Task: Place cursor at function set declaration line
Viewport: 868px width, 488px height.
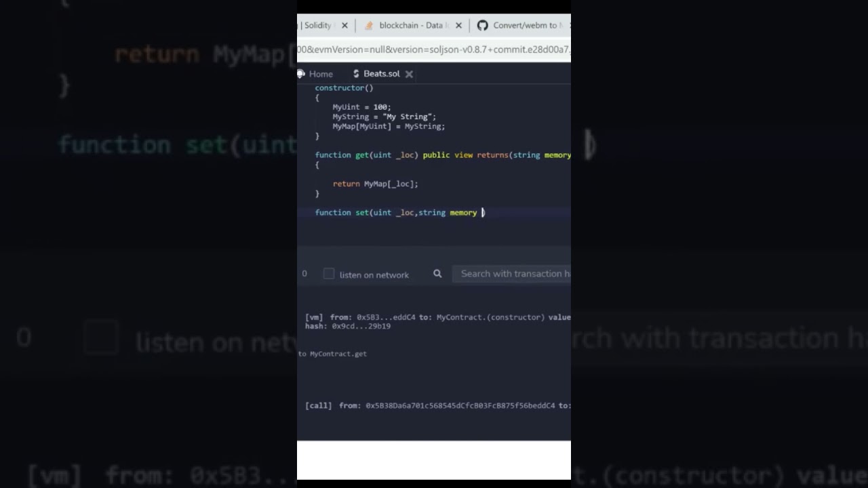Action: click(399, 213)
